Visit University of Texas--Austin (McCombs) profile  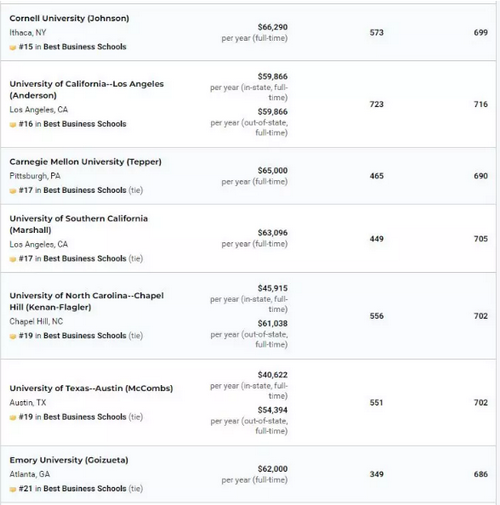(91, 388)
